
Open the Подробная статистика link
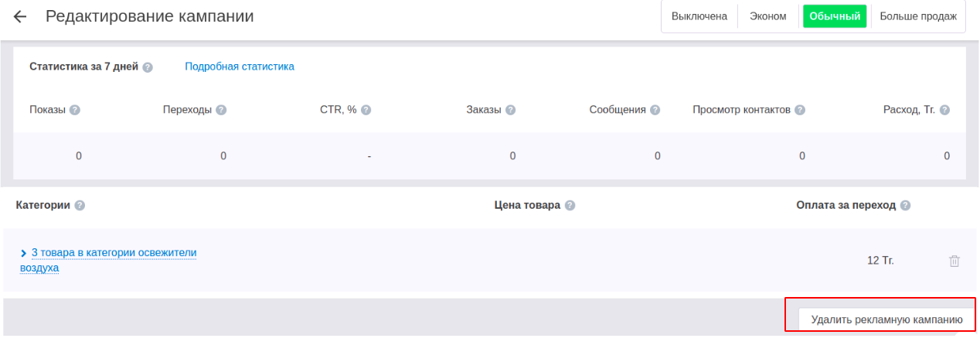point(240,67)
